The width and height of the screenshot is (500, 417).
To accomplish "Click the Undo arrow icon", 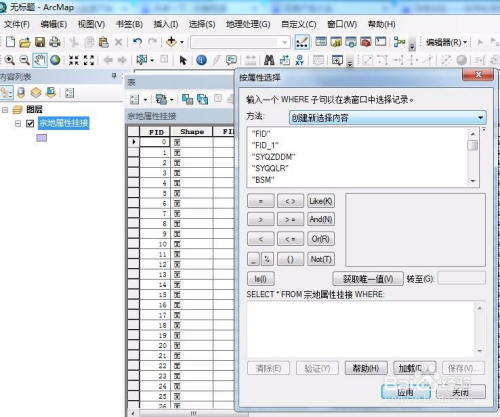I will (x=137, y=42).
